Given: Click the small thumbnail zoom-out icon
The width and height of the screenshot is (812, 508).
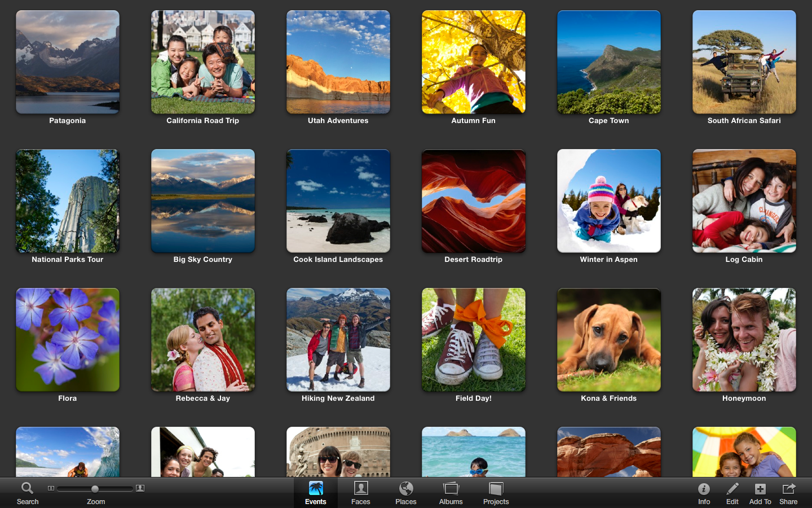Looking at the screenshot, I should [x=51, y=488].
